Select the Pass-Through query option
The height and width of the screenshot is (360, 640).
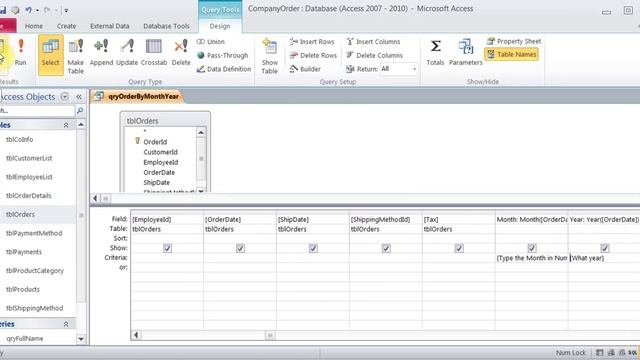pos(222,55)
